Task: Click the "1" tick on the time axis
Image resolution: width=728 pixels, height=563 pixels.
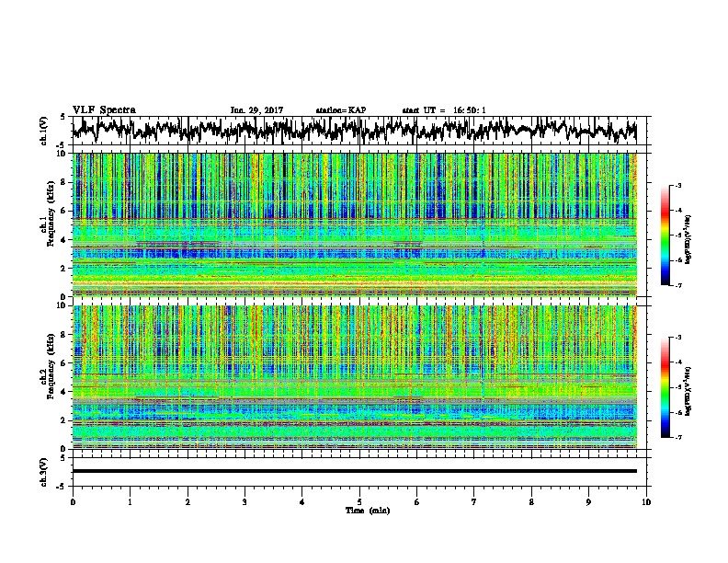Action: [x=130, y=502]
